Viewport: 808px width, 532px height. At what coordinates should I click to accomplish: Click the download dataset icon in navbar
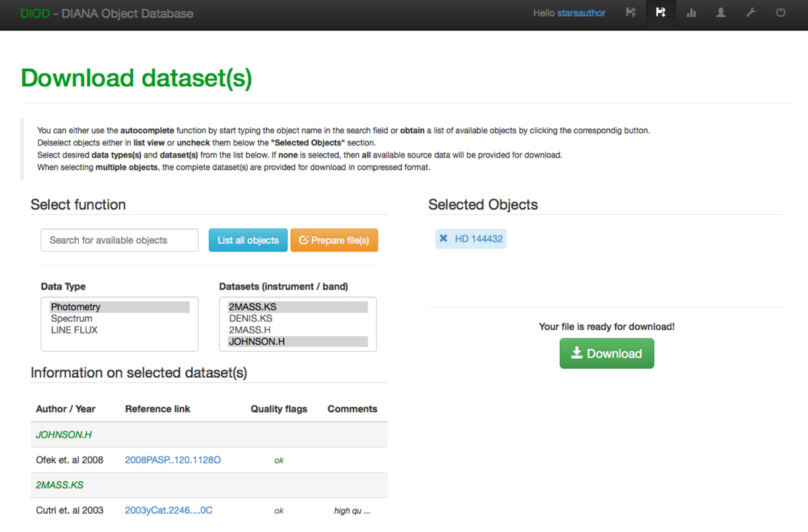pos(661,13)
